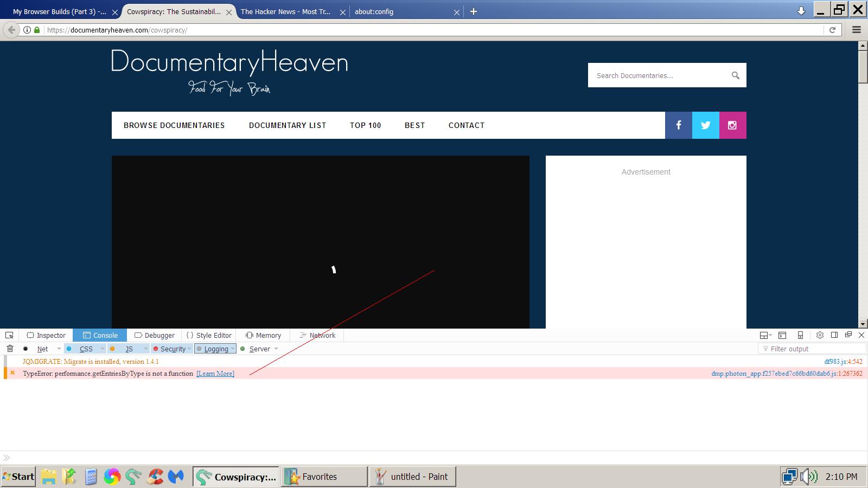
Task: Open TOP 100 page
Action: tap(366, 125)
